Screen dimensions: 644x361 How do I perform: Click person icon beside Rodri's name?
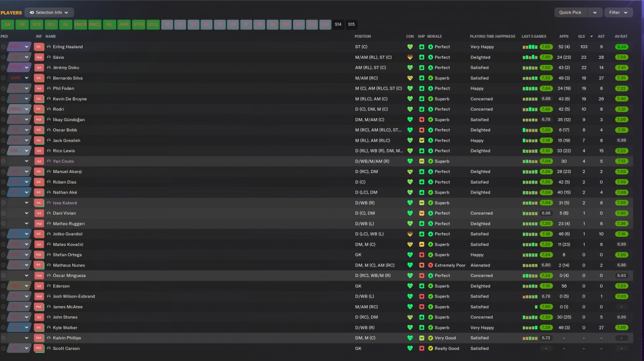[49, 109]
